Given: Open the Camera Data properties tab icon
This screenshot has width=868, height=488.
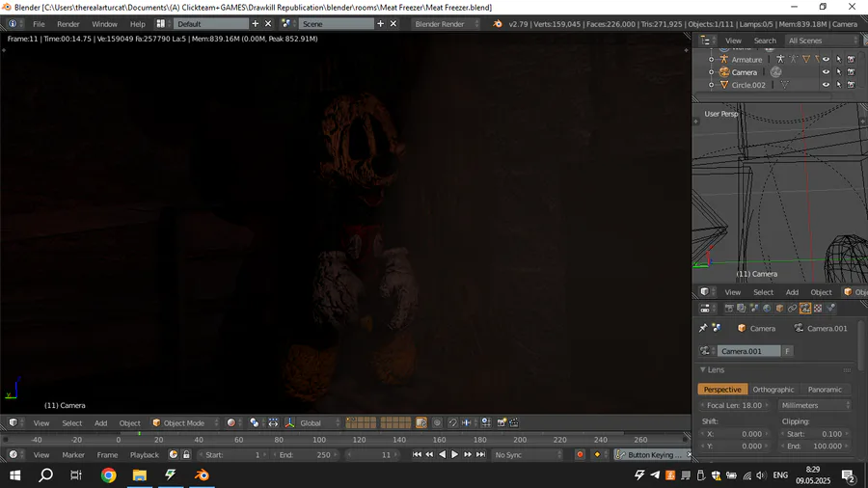Looking at the screenshot, I should pyautogui.click(x=805, y=309).
